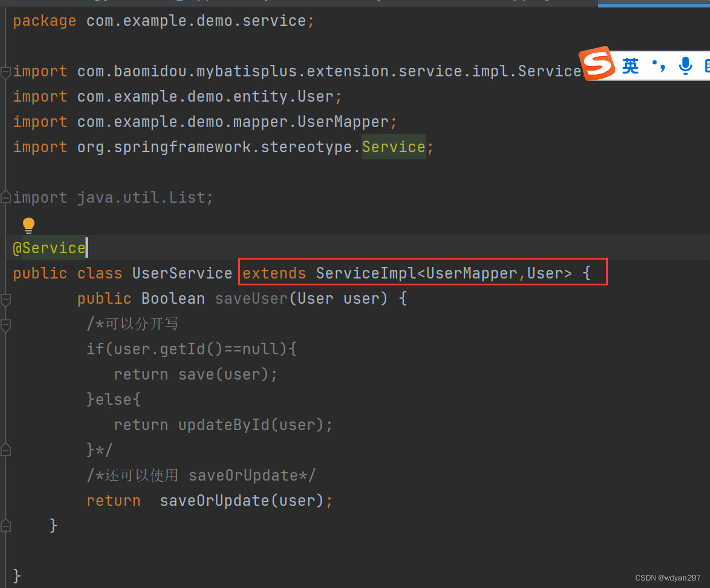Click the orange Sogou input method logo
The width and height of the screenshot is (710, 588).
pyautogui.click(x=597, y=64)
